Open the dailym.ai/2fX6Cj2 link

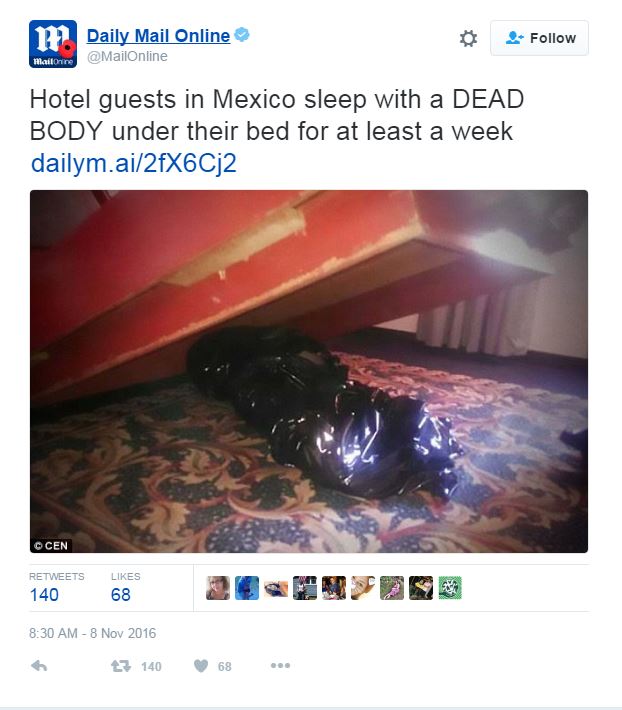pos(134,163)
